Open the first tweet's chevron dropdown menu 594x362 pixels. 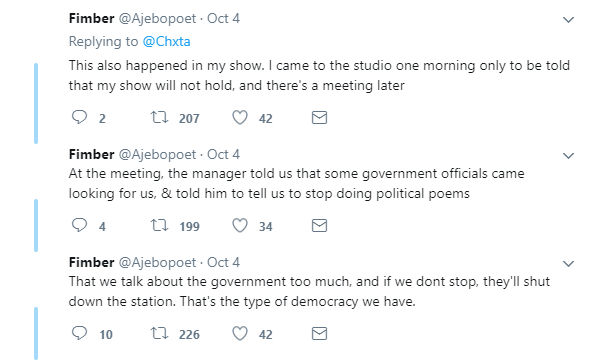[568, 20]
